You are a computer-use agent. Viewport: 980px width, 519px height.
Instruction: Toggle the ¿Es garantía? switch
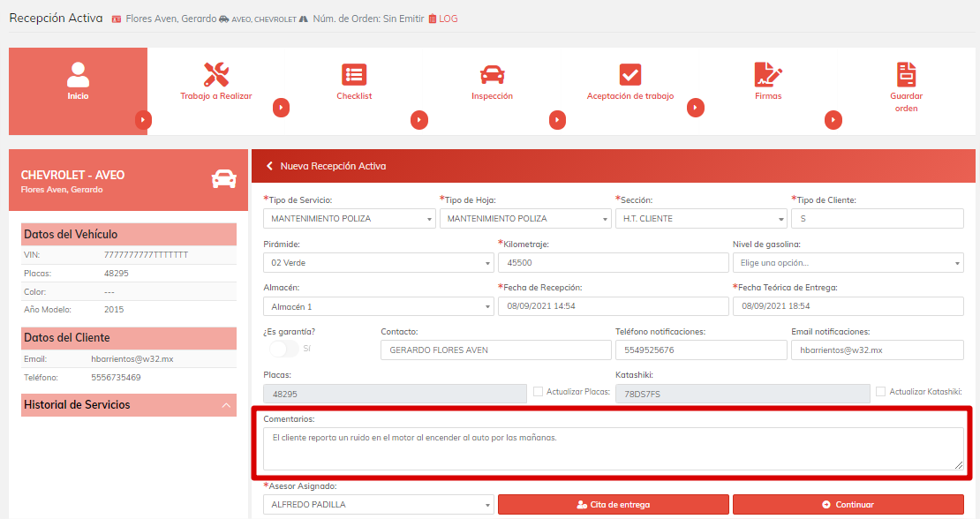pyautogui.click(x=284, y=349)
